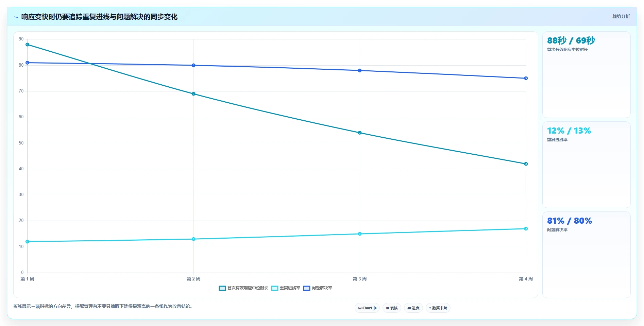Open the 12% / 13% repeat contact card

point(587,165)
